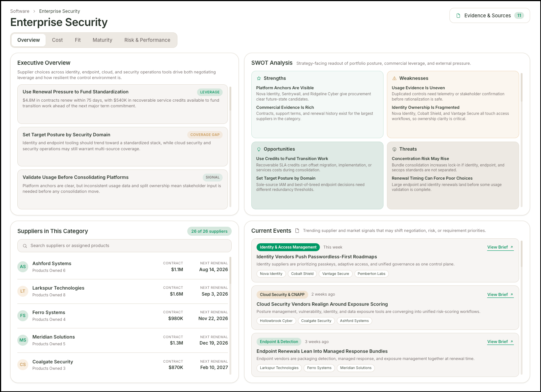The image size is (541, 392).
Task: Select the Ashford Systems chip in Current Events
Action: (355, 321)
